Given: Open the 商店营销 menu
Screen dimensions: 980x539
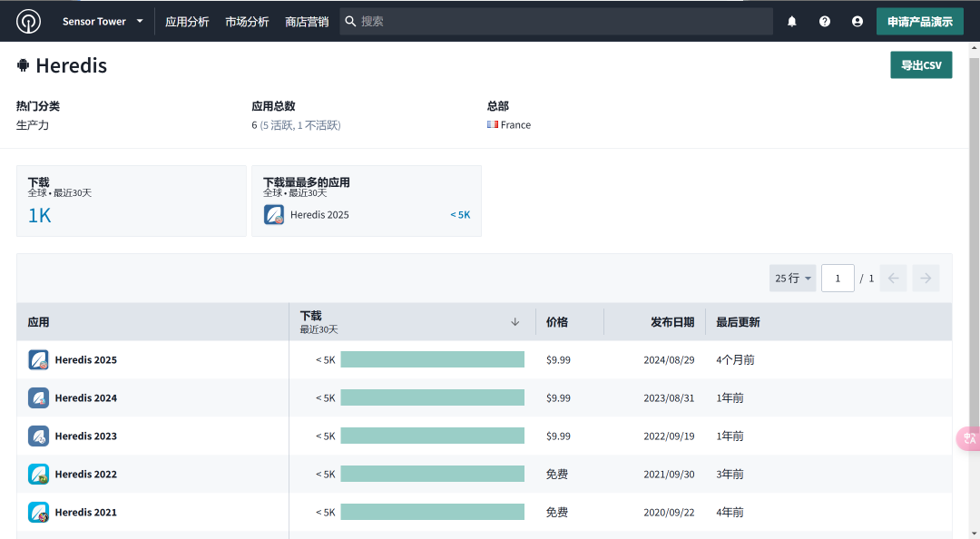Looking at the screenshot, I should 307,22.
